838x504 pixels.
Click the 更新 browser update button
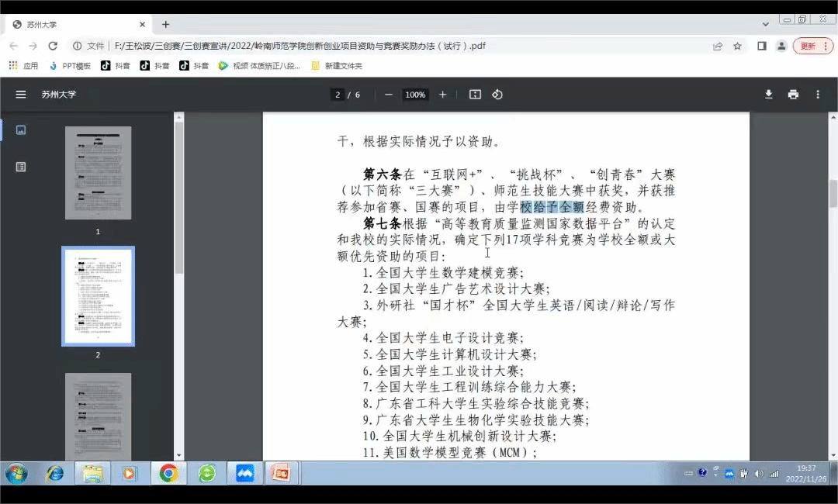click(x=812, y=46)
